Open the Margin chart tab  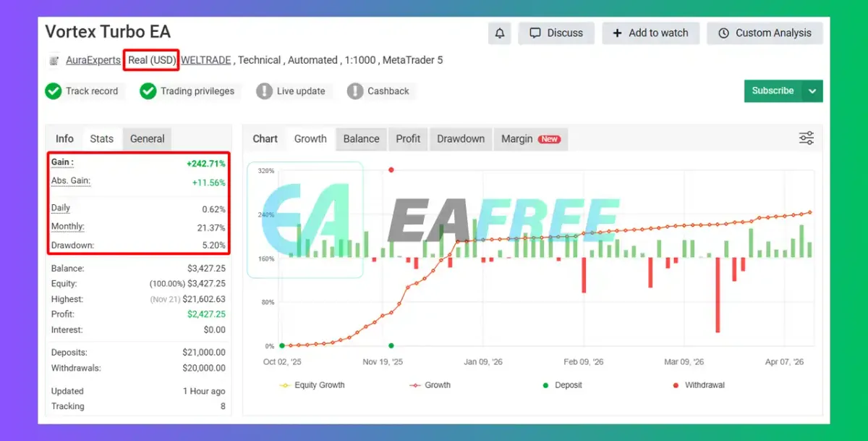[530, 139]
